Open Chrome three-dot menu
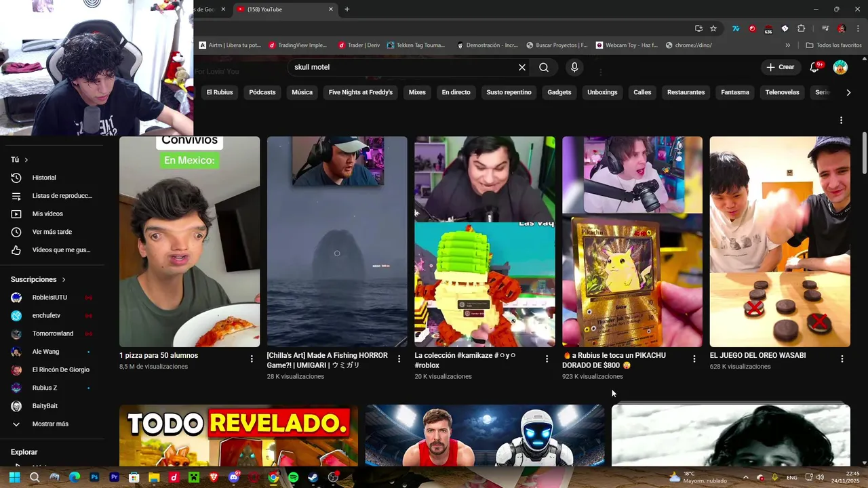Screen dimensions: 868x488 tap(856, 28)
